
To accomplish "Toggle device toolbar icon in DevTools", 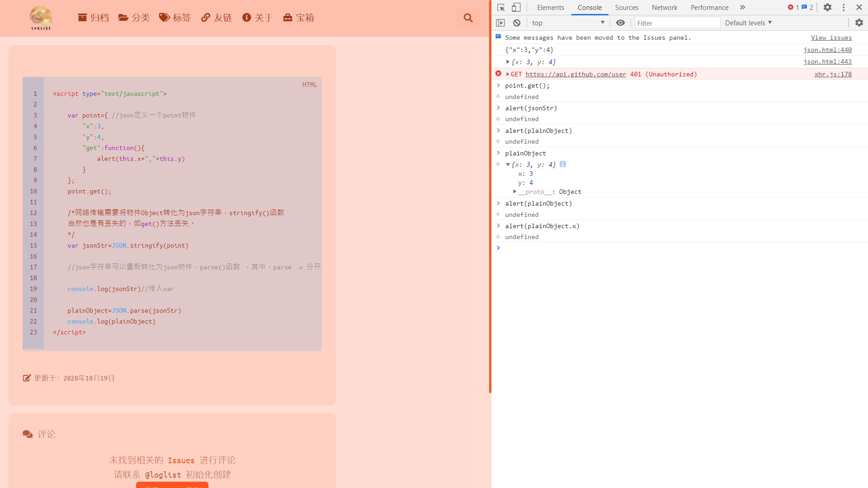I will tap(516, 7).
